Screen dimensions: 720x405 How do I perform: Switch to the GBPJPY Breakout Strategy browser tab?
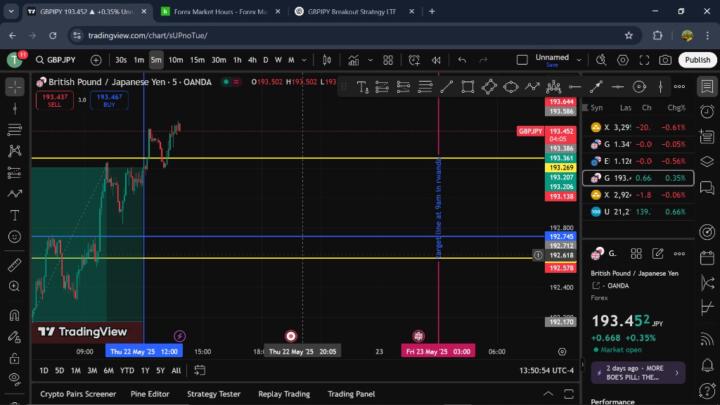(x=352, y=11)
